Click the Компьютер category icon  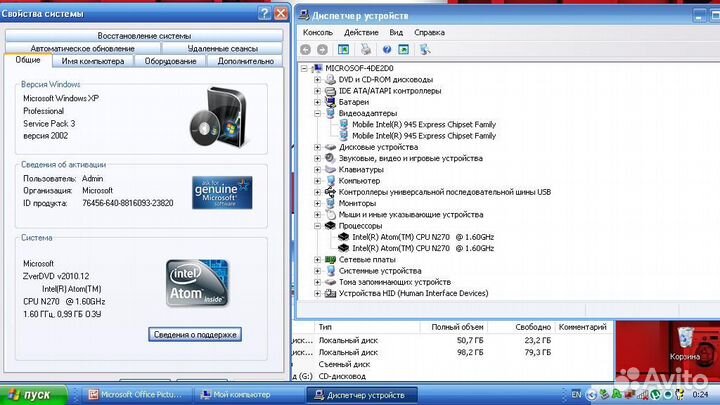click(x=330, y=180)
